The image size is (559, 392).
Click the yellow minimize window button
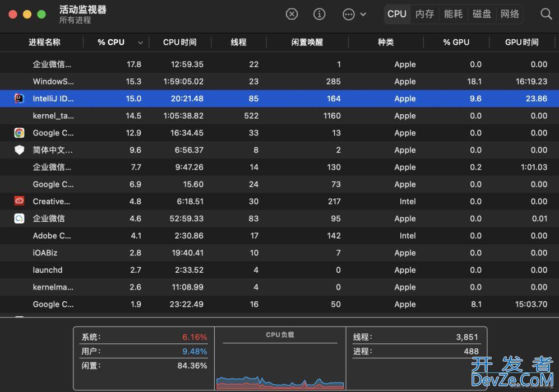point(27,14)
